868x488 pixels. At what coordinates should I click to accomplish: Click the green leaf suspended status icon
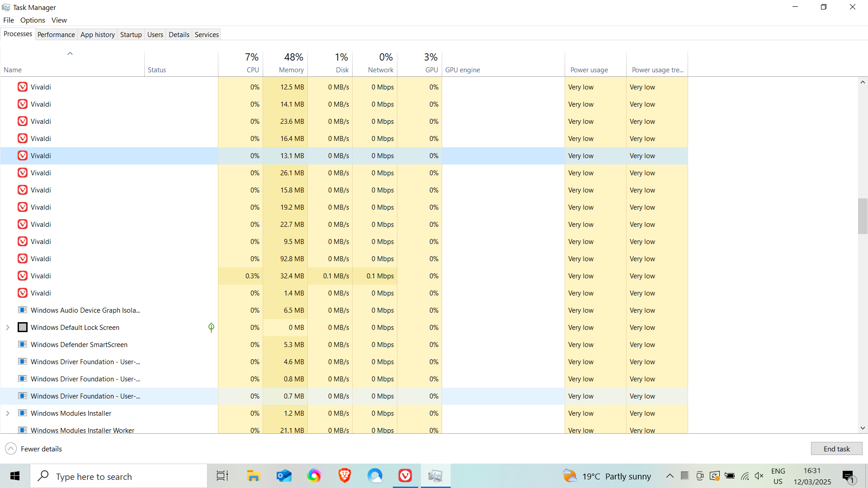pos(211,327)
